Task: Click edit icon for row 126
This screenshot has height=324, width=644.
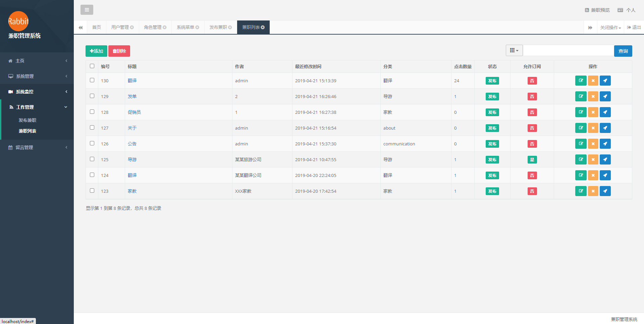Action: coord(581,144)
